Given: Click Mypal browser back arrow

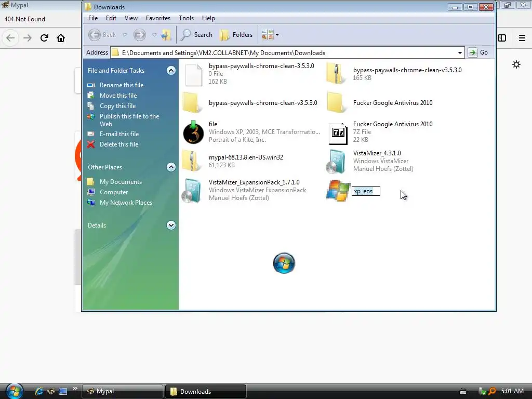Looking at the screenshot, I should pyautogui.click(x=10, y=38).
